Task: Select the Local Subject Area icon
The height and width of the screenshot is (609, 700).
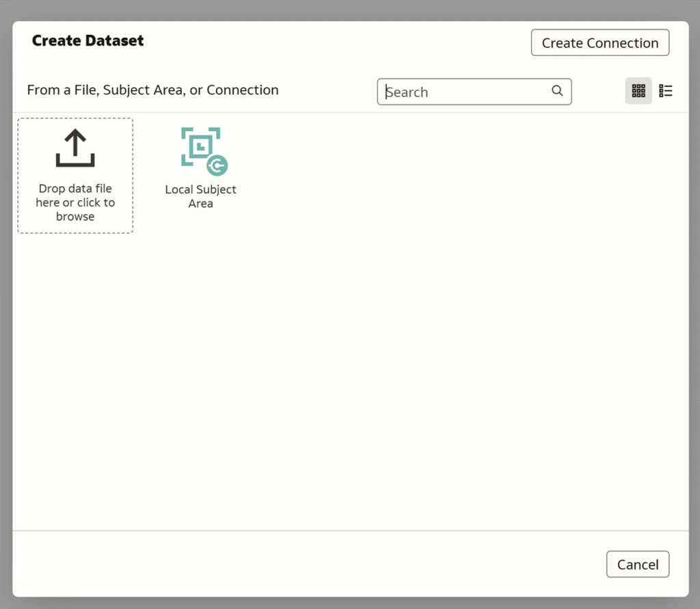Action: [204, 151]
